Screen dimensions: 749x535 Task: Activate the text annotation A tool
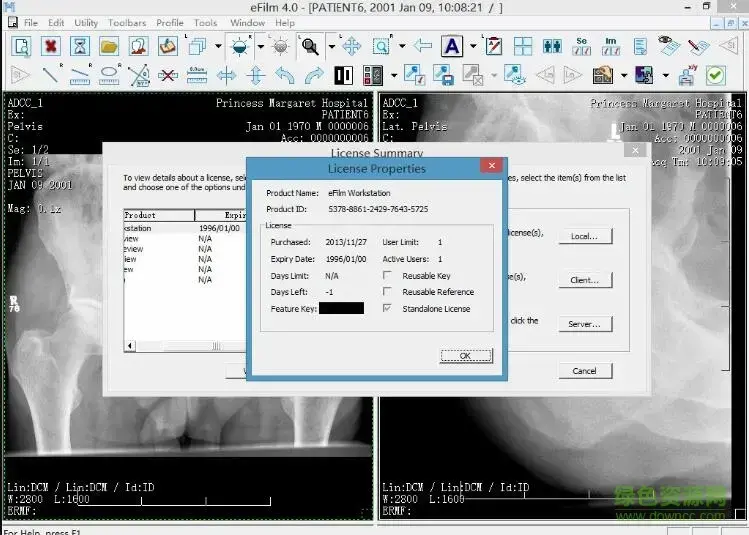coord(452,46)
